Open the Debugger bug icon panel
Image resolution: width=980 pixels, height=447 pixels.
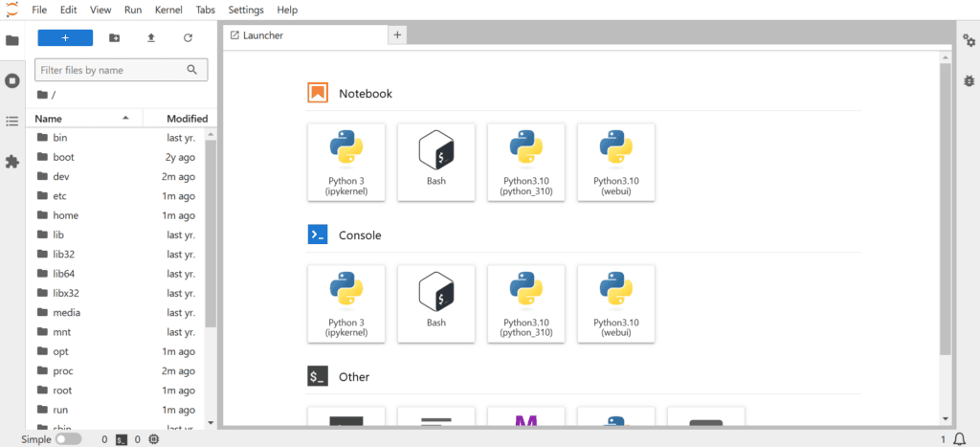pyautogui.click(x=969, y=80)
